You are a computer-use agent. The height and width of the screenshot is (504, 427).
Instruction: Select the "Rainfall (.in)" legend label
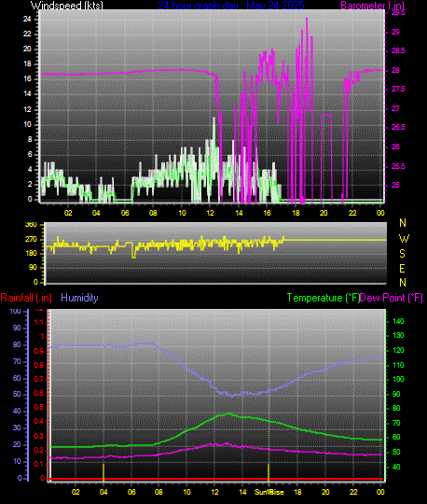point(26,298)
